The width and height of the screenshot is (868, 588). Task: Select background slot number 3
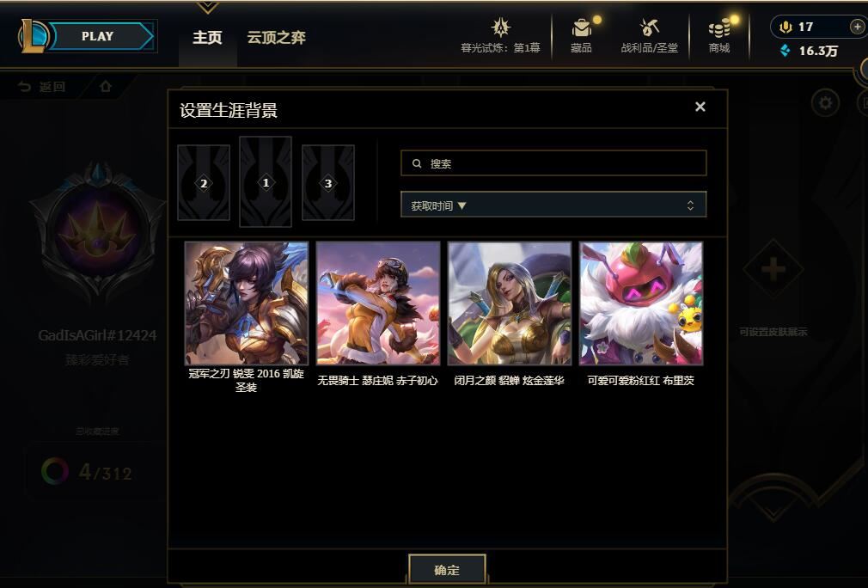coord(328,183)
